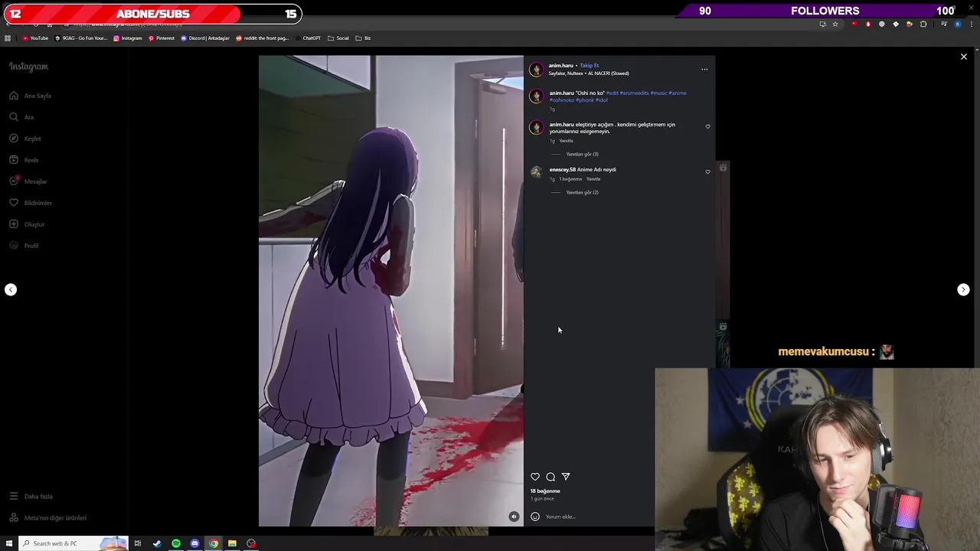Open Instagram bookmark

tap(128, 38)
